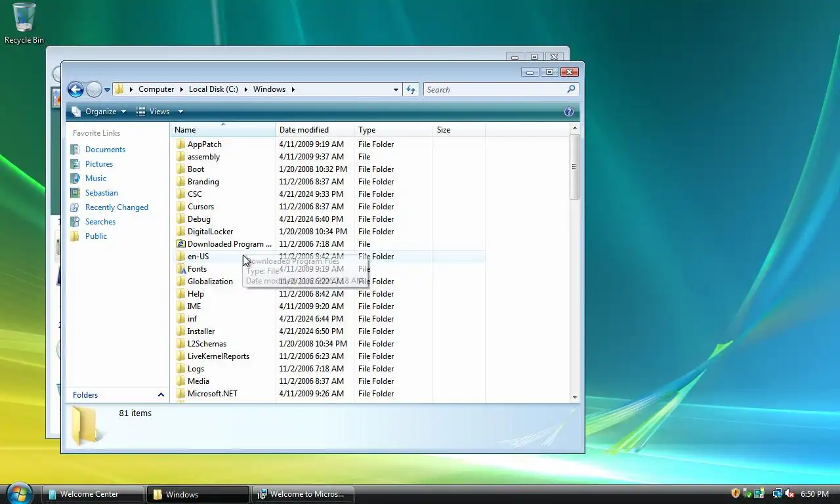This screenshot has width=840, height=504.
Task: Open the Views menu
Action: pyautogui.click(x=154, y=112)
